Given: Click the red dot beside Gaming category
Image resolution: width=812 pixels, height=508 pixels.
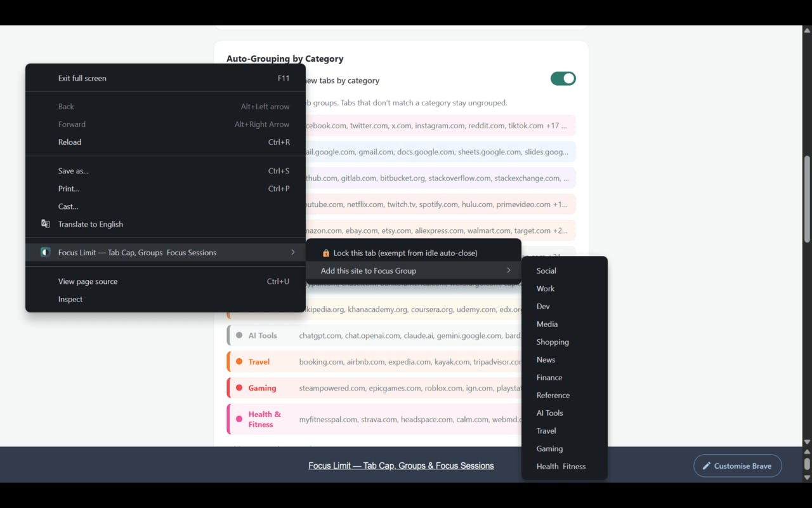Looking at the screenshot, I should click(x=239, y=387).
